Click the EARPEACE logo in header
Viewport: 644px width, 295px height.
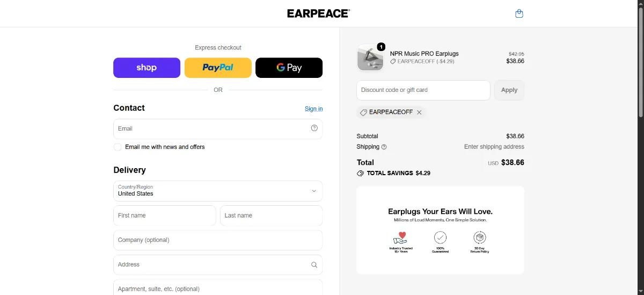(x=318, y=13)
